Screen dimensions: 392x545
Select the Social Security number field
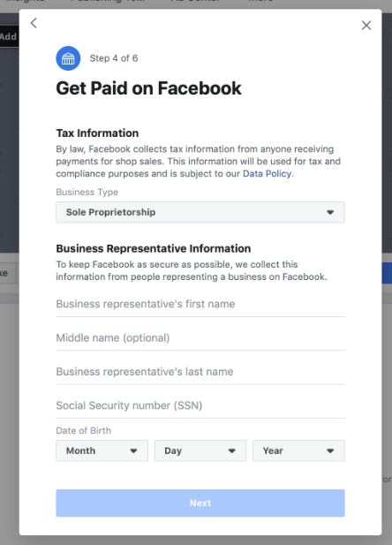coord(200,405)
